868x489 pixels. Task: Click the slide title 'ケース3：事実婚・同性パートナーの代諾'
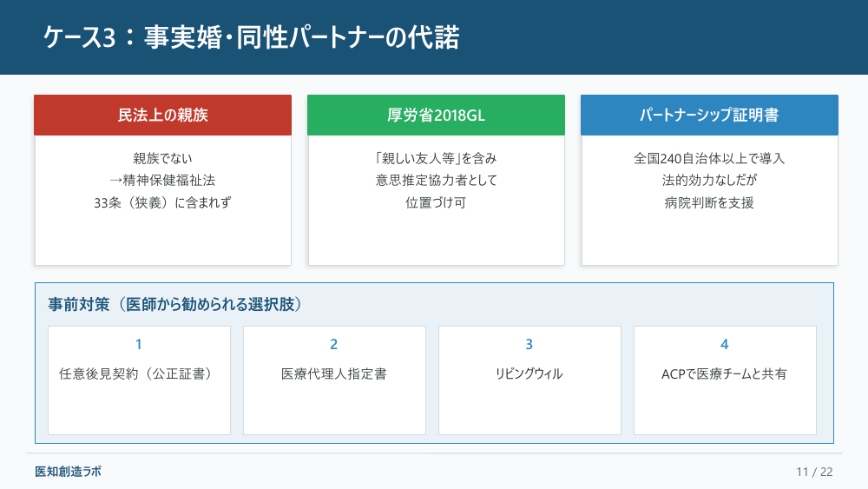click(x=252, y=37)
